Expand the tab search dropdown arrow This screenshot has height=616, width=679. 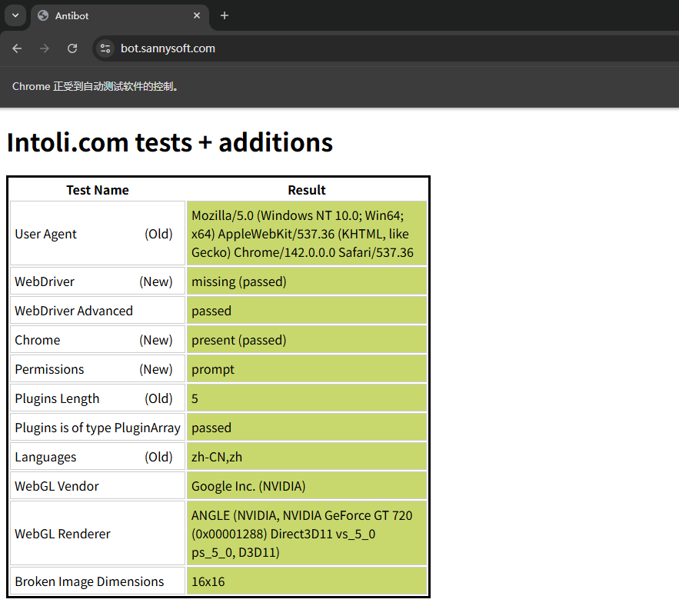tap(15, 15)
